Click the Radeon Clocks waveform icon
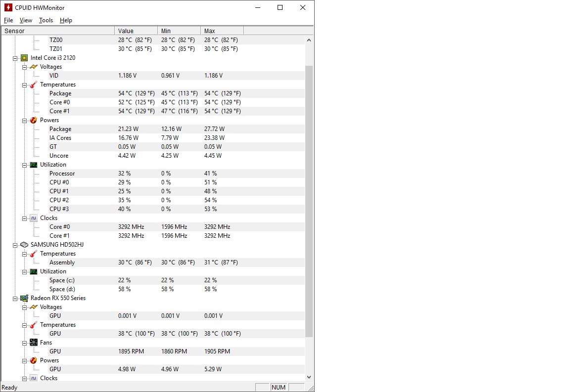Viewport: 570px width, 392px height. [34, 378]
